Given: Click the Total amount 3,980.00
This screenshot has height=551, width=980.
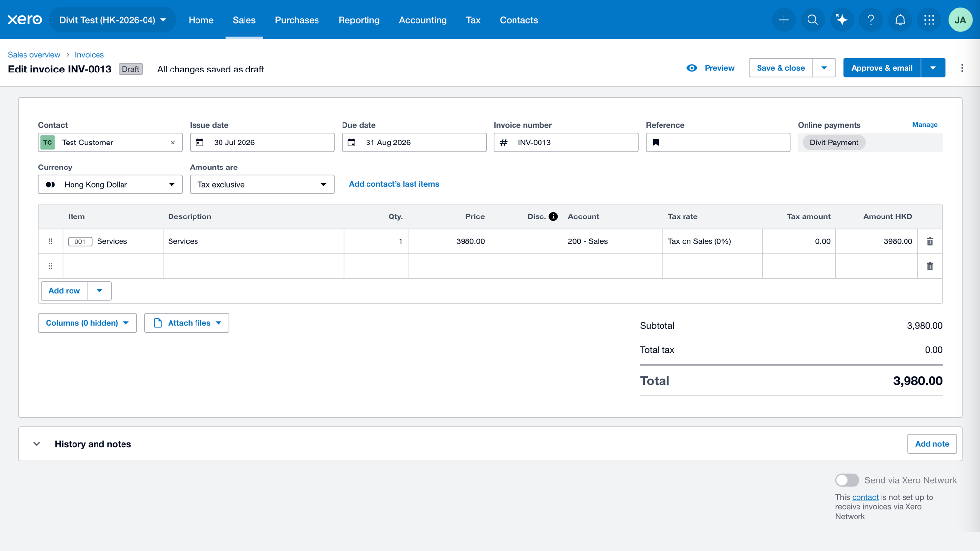Looking at the screenshot, I should (917, 381).
